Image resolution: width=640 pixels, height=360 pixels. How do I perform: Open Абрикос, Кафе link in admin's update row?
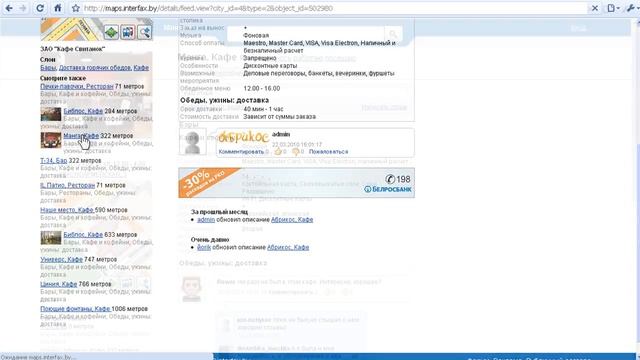tap(292, 220)
